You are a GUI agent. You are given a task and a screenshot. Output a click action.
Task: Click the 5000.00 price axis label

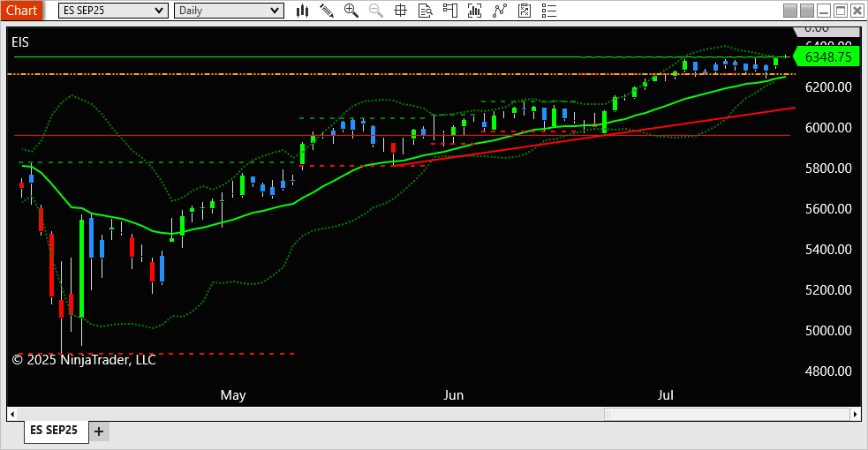point(828,331)
